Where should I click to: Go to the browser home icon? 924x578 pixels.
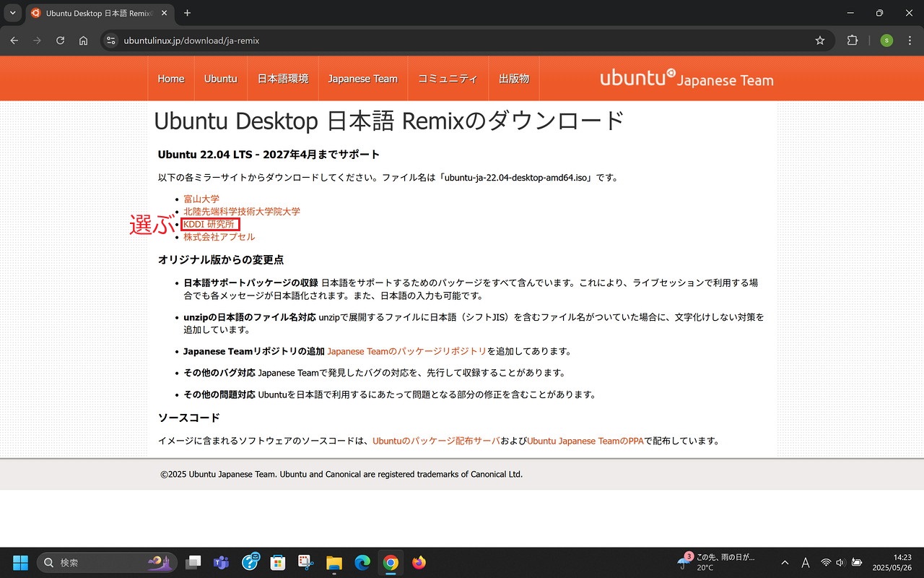coord(84,40)
